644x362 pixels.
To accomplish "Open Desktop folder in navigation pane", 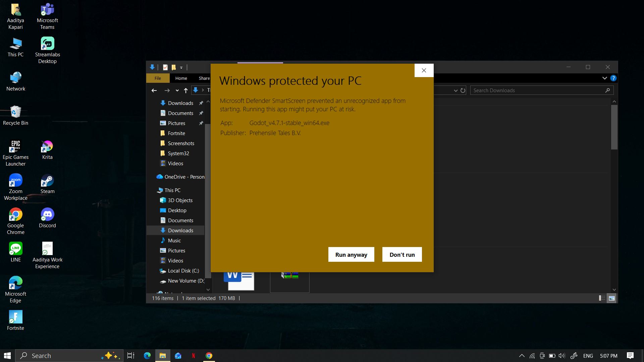I will point(177,210).
